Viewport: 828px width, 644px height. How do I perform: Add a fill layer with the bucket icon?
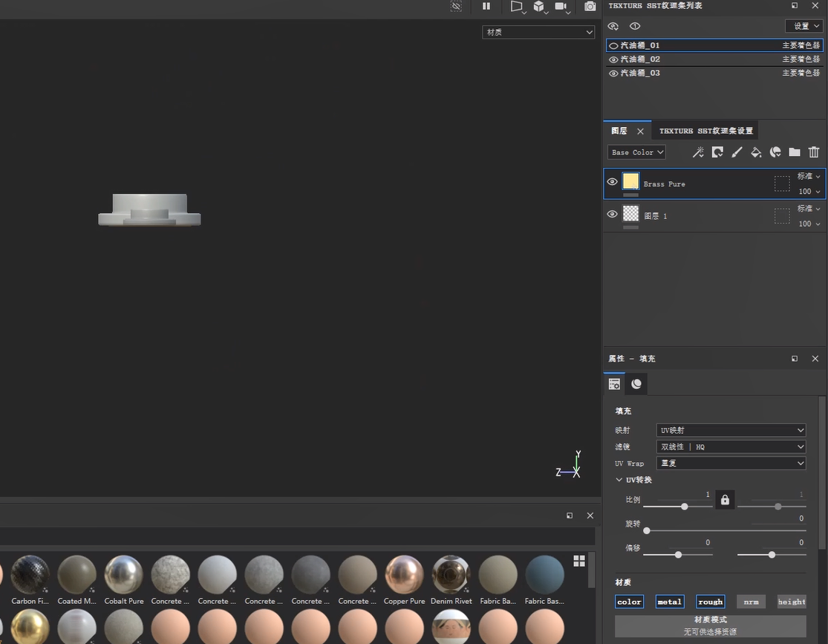[756, 152]
